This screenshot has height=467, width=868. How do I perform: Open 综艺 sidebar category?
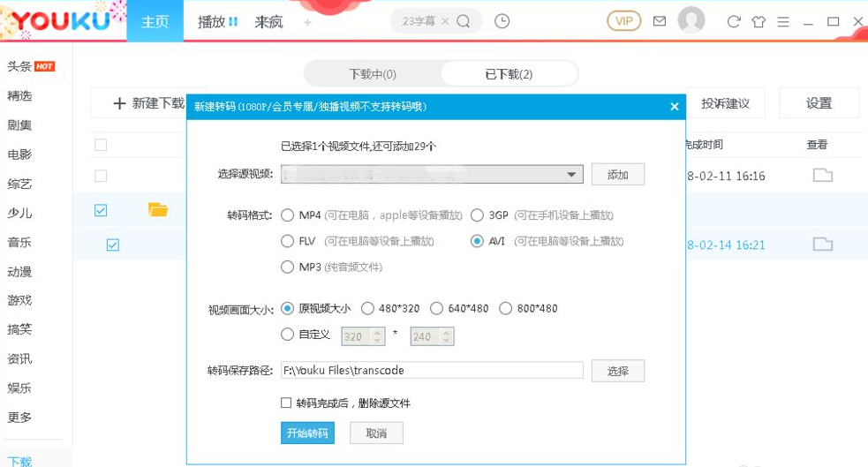[19, 184]
